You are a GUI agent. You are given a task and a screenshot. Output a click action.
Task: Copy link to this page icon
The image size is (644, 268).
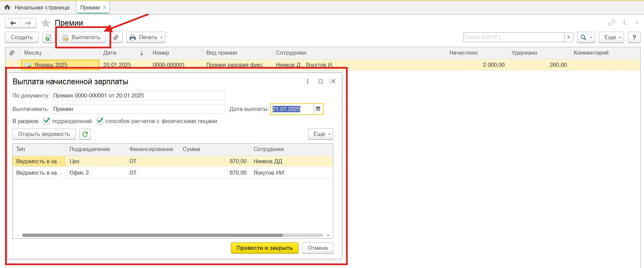tap(611, 23)
